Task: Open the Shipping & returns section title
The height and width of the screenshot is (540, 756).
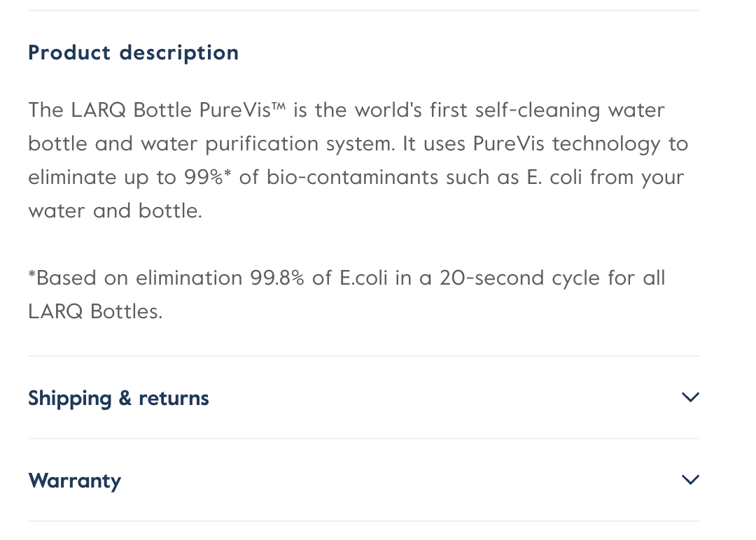Action: tap(118, 399)
